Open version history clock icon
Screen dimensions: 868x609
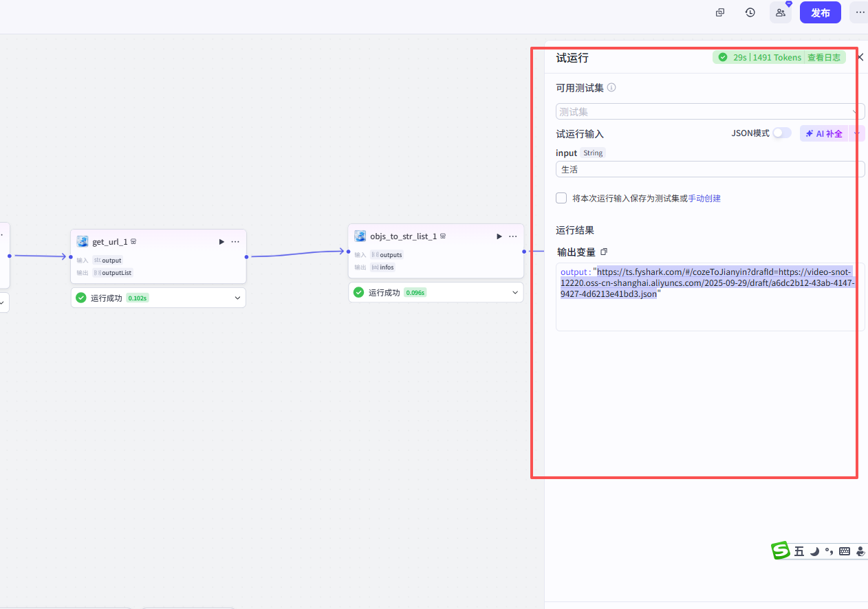750,12
